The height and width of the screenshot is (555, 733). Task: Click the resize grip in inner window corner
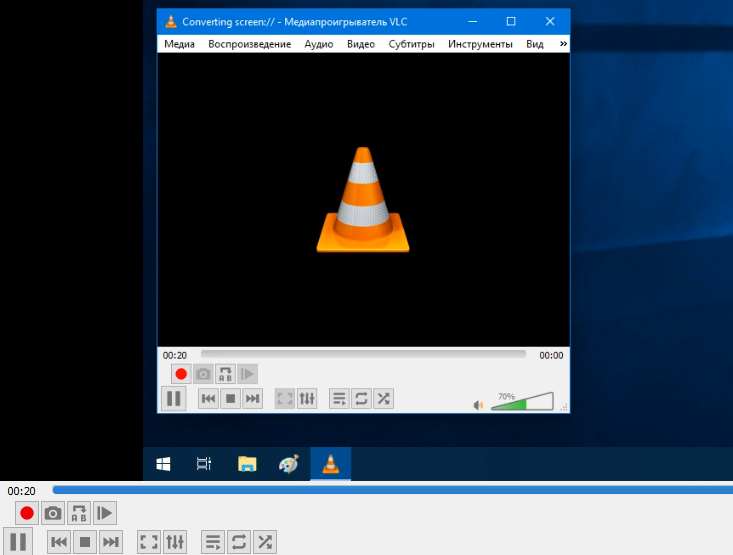564,407
